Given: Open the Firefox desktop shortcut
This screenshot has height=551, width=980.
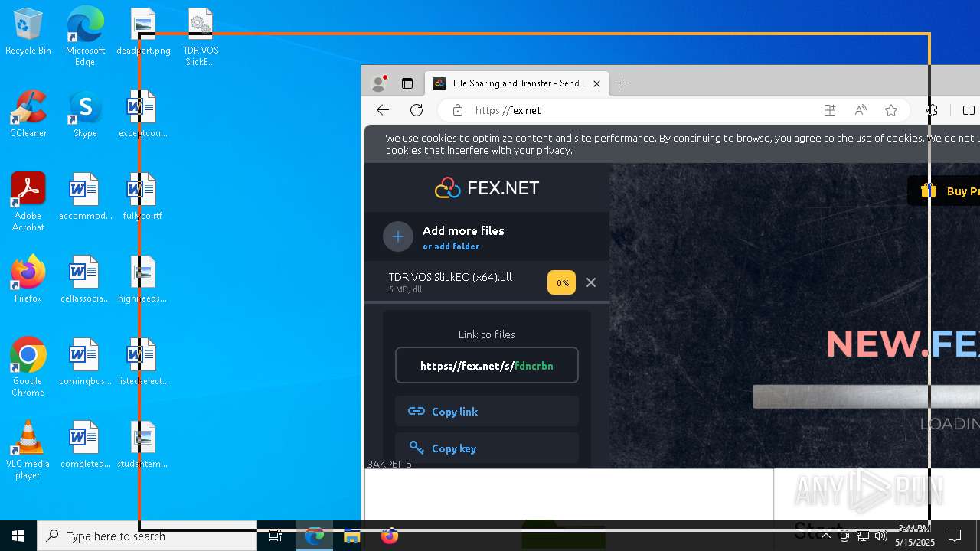Looking at the screenshot, I should [x=28, y=280].
